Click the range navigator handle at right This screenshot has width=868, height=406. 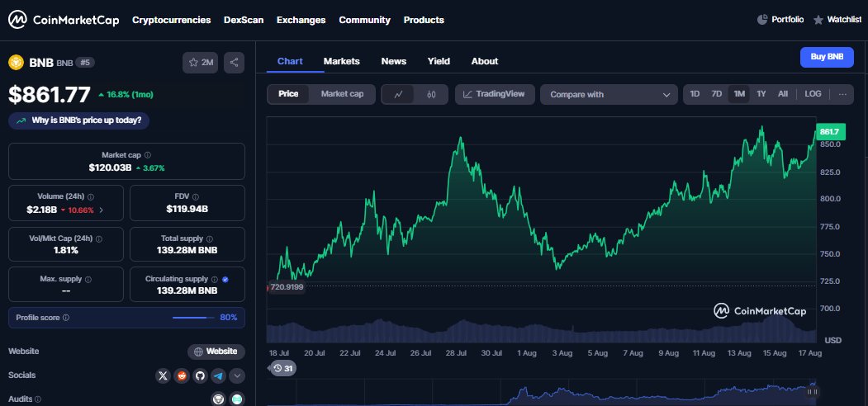[812, 392]
